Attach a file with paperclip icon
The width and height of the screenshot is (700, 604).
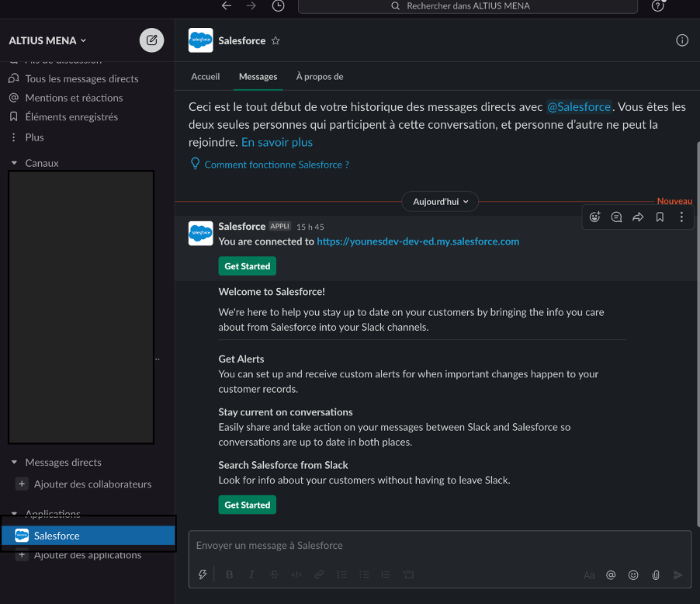(655, 575)
